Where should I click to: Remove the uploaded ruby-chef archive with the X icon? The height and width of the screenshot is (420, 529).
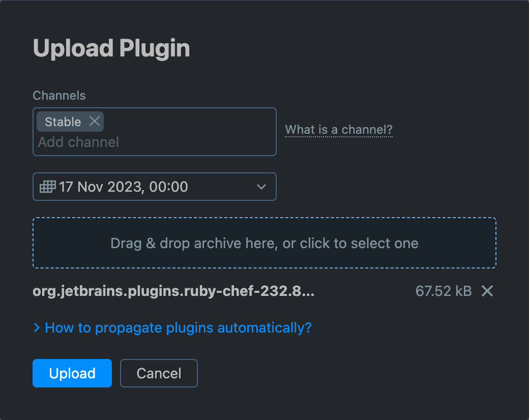487,291
